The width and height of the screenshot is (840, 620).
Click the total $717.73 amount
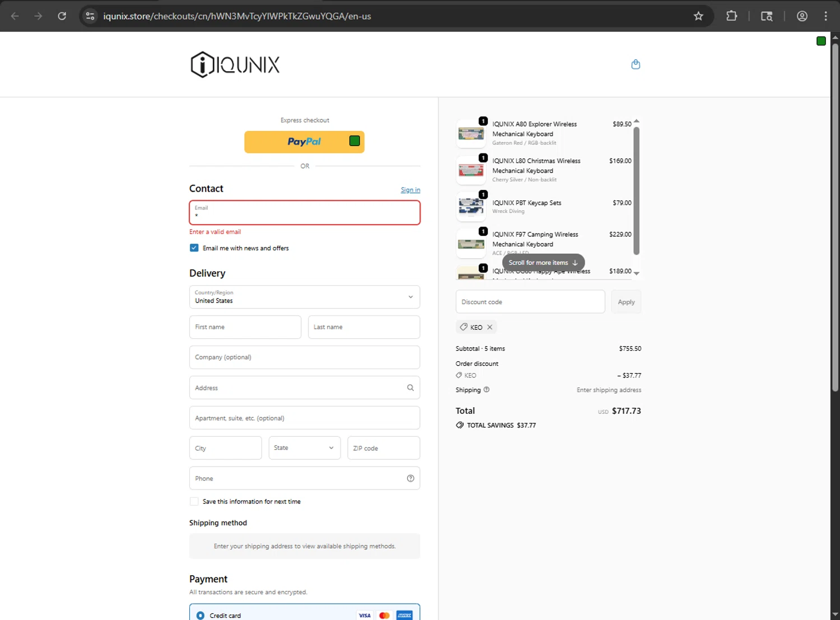click(x=626, y=411)
